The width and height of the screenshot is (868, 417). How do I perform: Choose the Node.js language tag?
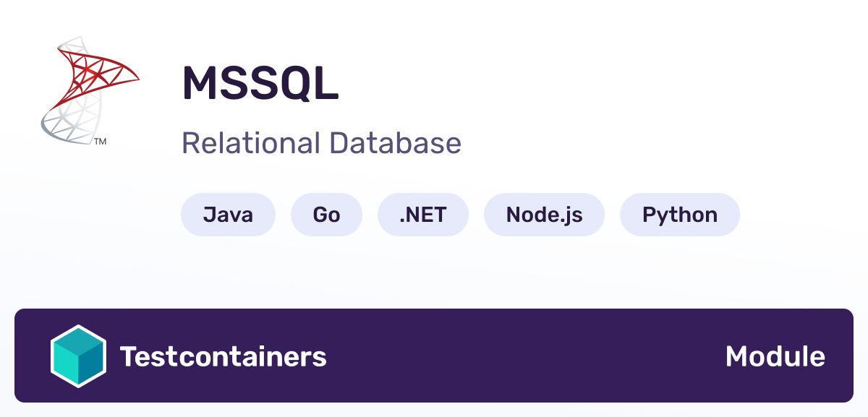click(544, 215)
